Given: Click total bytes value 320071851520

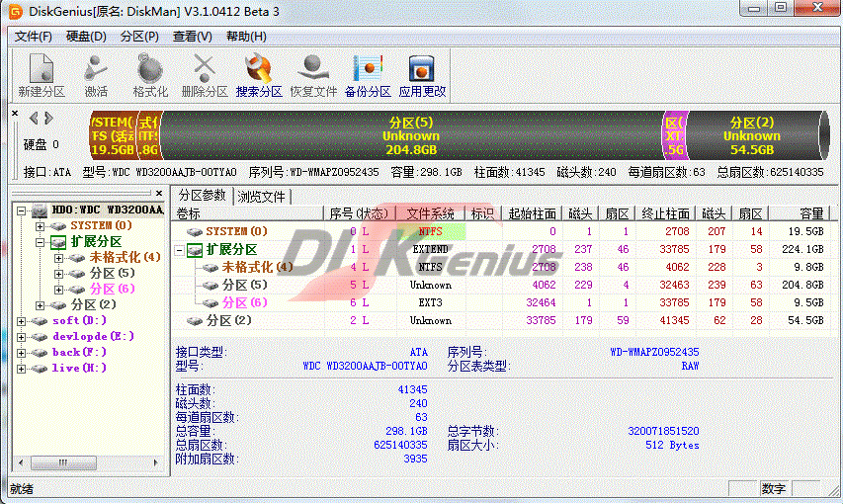Looking at the screenshot, I should [x=663, y=432].
